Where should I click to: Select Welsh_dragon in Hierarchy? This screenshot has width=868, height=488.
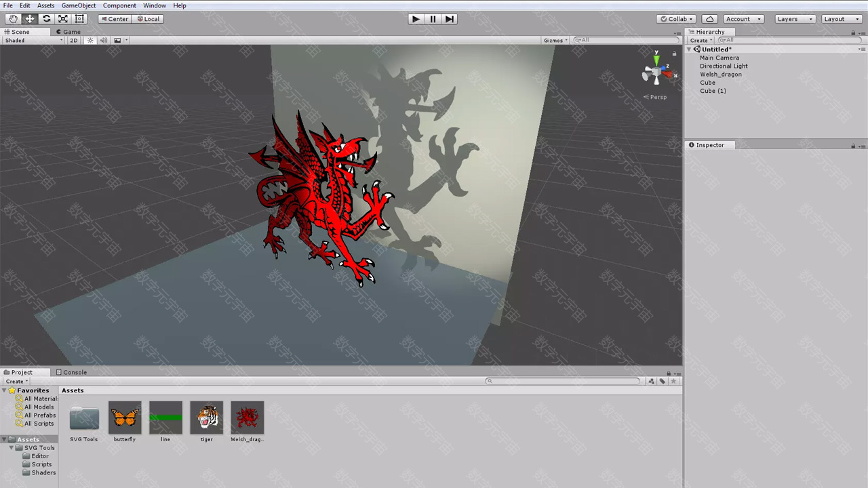click(721, 74)
